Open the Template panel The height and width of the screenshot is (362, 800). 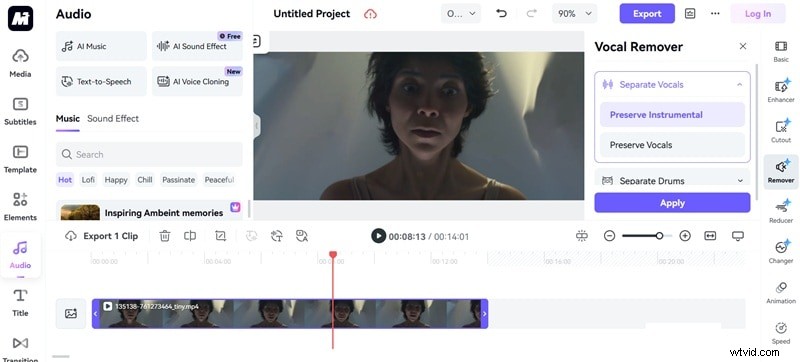tap(20, 159)
